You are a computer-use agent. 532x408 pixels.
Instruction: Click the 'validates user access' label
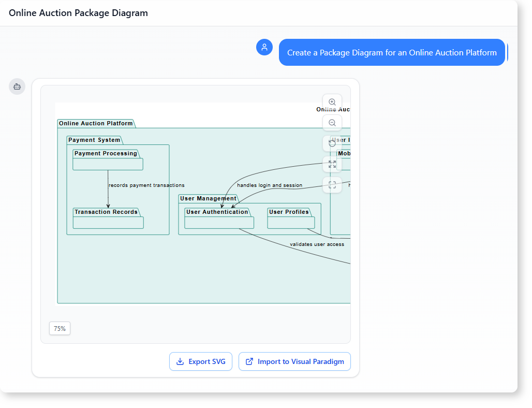click(317, 244)
